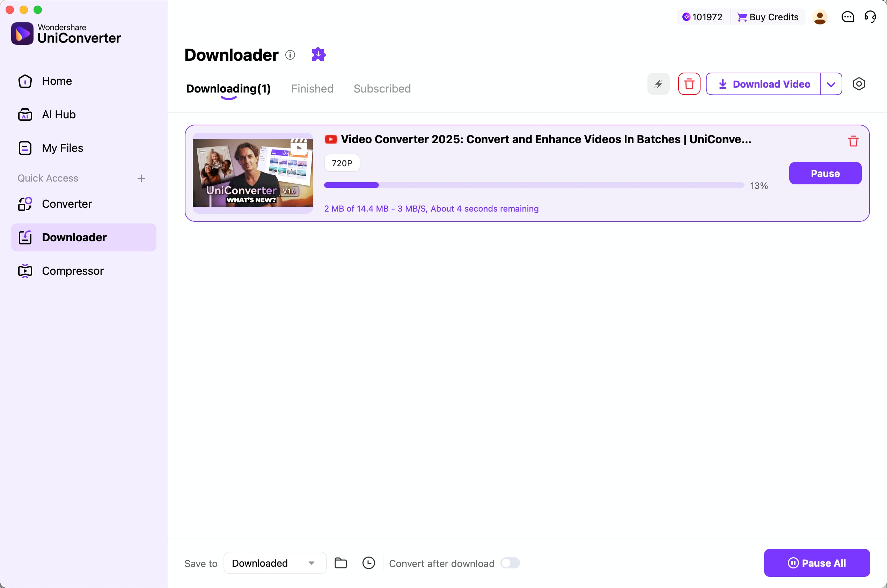Add a Quick Access item with plus

(141, 178)
